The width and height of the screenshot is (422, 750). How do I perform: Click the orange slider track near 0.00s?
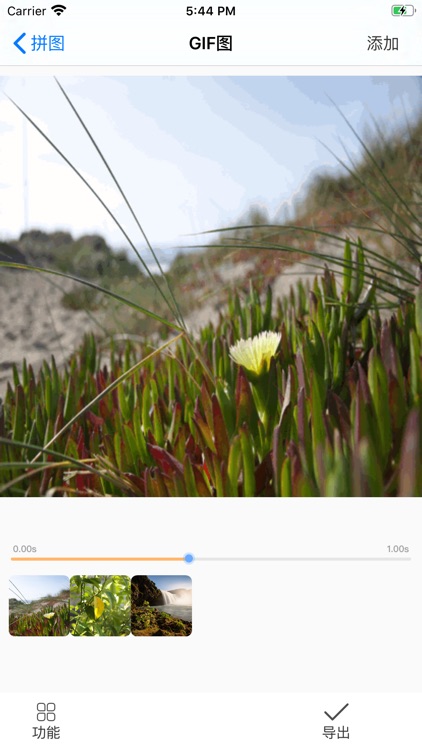click(x=48, y=559)
